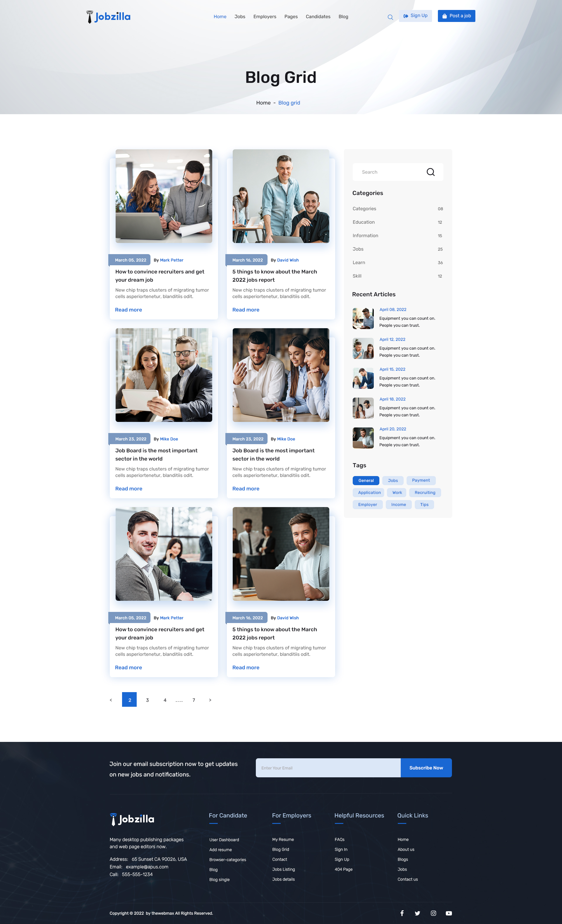Select the Recruiting tag
Image resolution: width=562 pixels, height=924 pixels.
(425, 492)
